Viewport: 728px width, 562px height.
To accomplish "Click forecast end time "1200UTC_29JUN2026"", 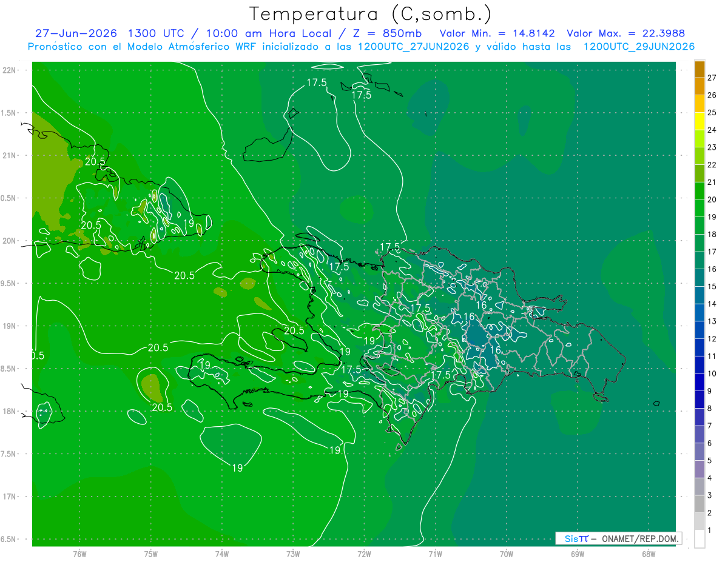I will pyautogui.click(x=639, y=47).
